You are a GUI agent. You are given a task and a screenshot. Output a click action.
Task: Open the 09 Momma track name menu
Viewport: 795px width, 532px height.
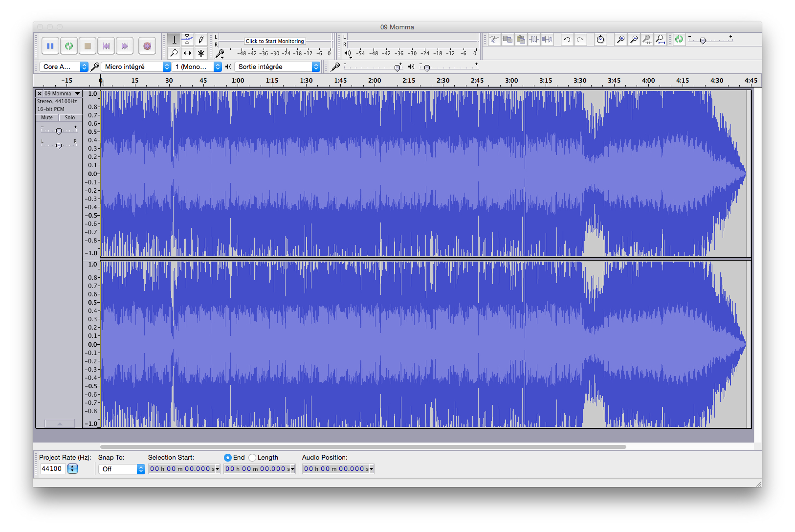(x=77, y=93)
